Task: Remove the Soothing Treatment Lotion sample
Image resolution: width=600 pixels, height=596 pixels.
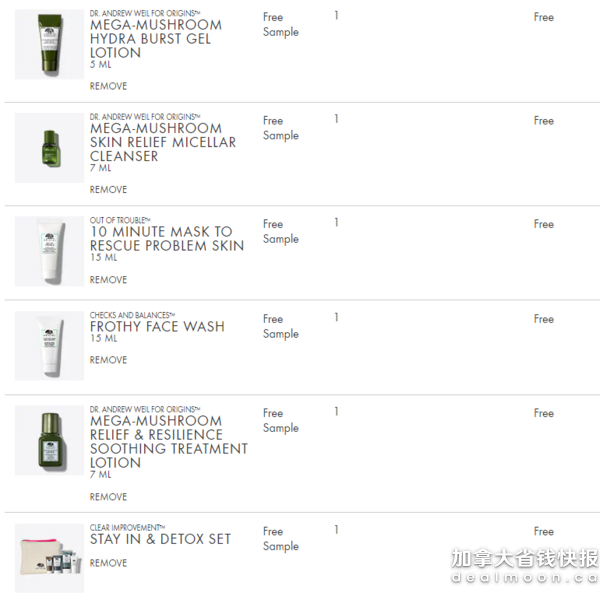Action: coord(108,497)
